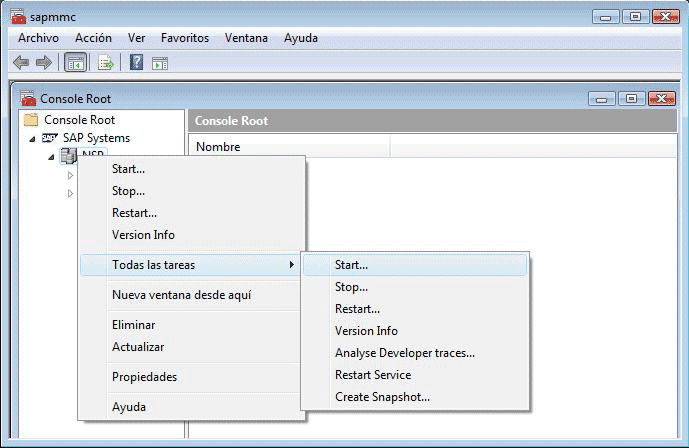Open the Favoritos menu
The image size is (689, 448).
point(184,38)
